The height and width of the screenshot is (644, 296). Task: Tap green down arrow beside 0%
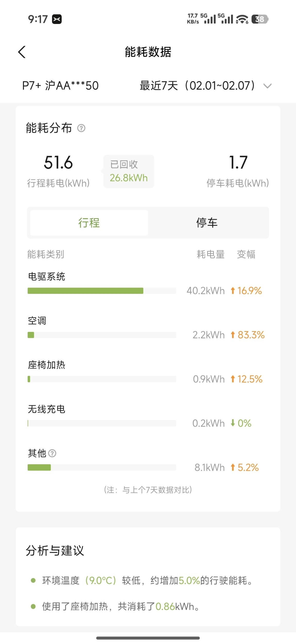click(x=233, y=423)
